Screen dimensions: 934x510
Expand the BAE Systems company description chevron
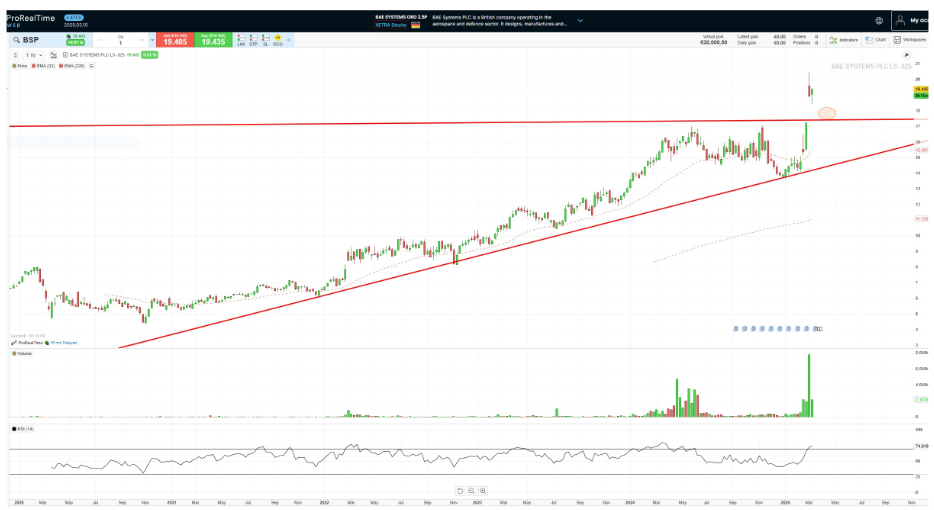pyautogui.click(x=579, y=20)
